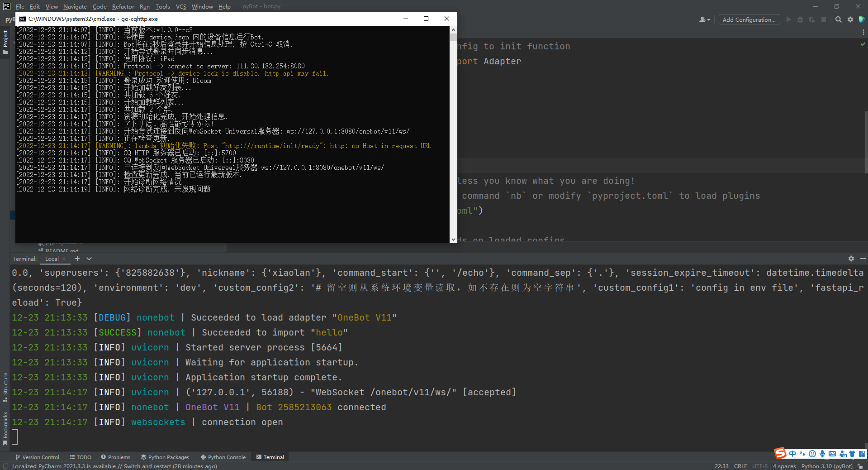Expand the terminal session dropdown chevron
The image size is (868, 470).
pyautogui.click(x=89, y=259)
